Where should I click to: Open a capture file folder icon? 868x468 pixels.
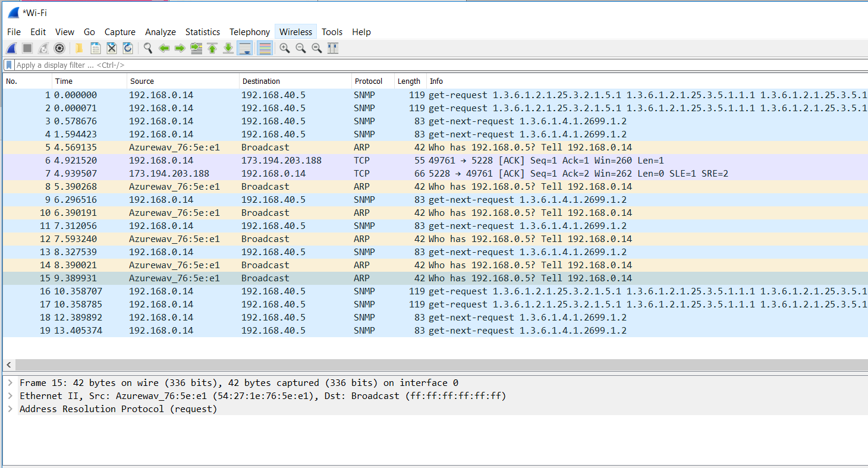(x=78, y=48)
